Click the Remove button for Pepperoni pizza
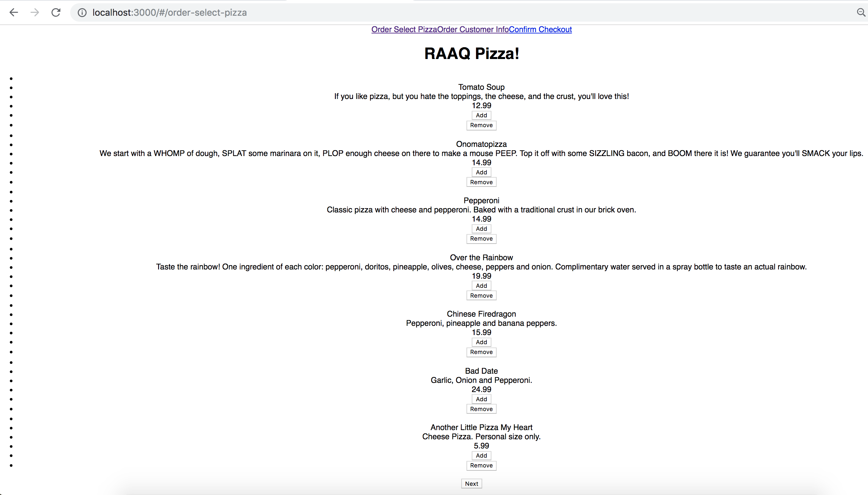868x495 pixels. [481, 238]
